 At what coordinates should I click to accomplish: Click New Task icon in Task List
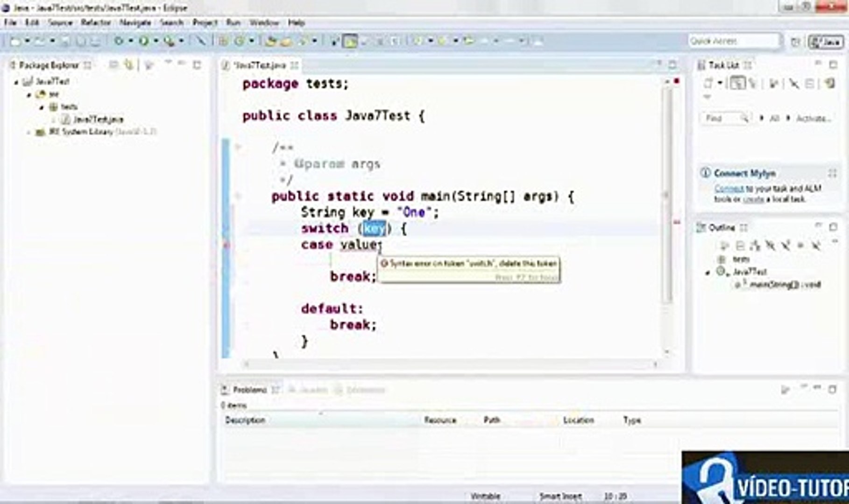(x=708, y=84)
